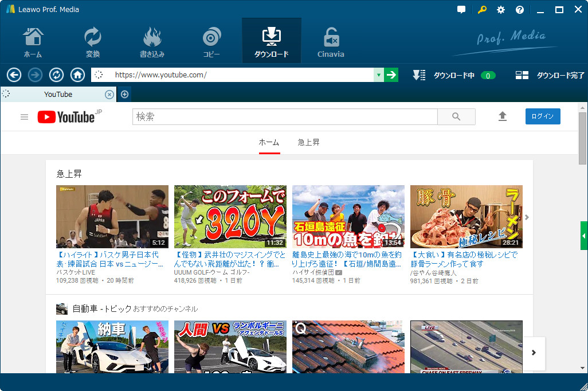Click the scrollbar up arrow

click(582, 108)
